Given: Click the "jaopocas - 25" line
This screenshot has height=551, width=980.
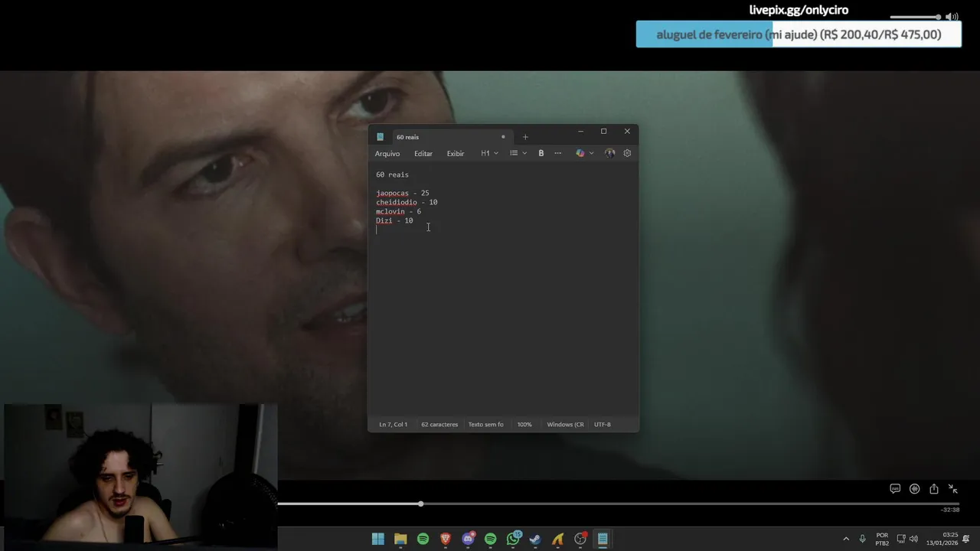Looking at the screenshot, I should pos(402,193).
